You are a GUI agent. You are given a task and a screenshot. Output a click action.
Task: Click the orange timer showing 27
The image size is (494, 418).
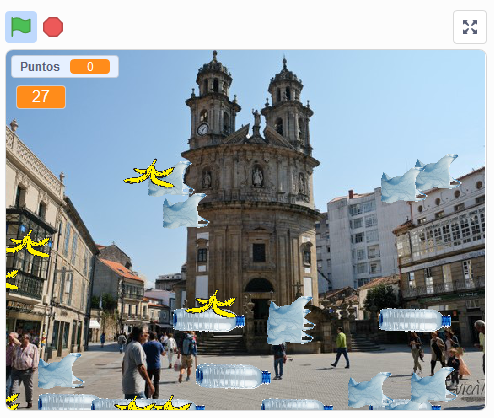point(41,97)
